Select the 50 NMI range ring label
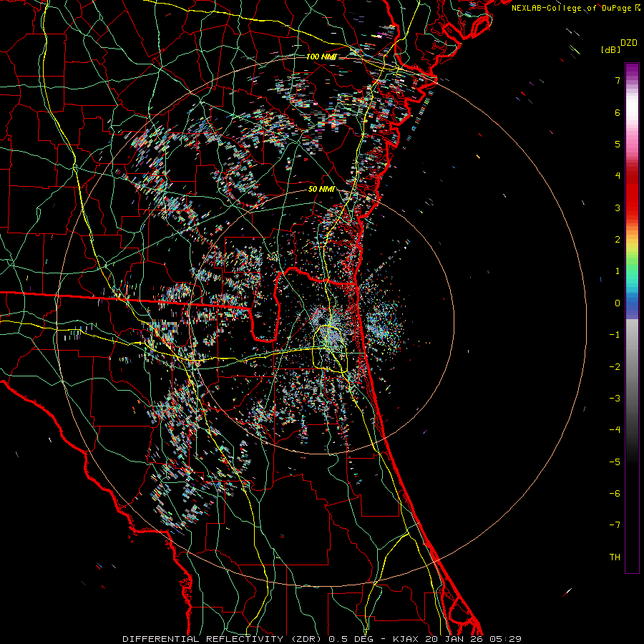Viewport: 644px width, 644px height. click(321, 189)
